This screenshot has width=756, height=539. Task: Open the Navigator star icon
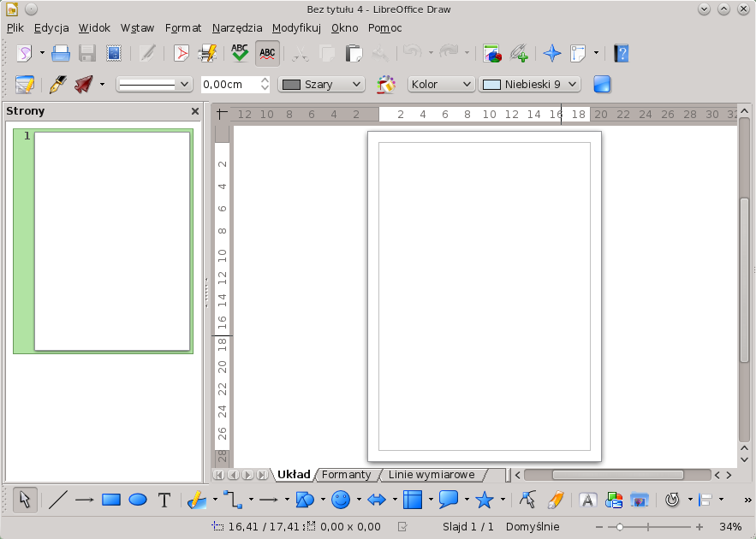[x=552, y=54]
